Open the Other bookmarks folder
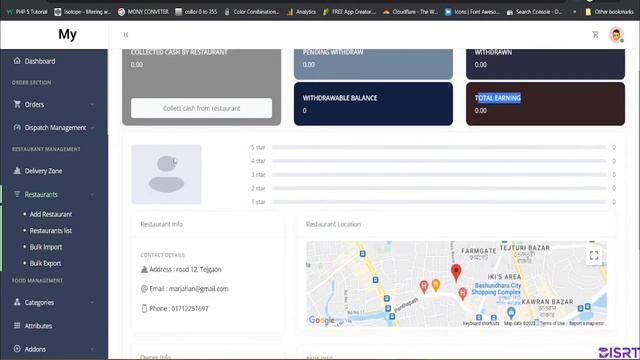 (609, 12)
